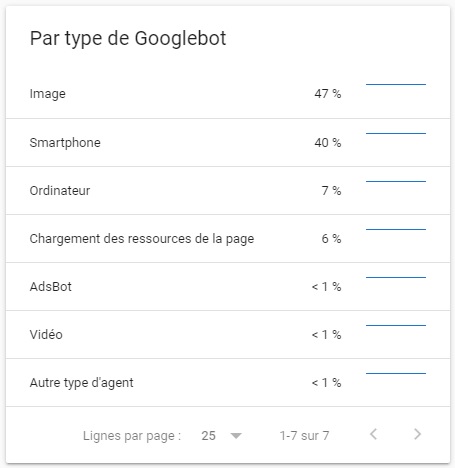
Task: Select the AdsBot row
Action: pos(228,286)
